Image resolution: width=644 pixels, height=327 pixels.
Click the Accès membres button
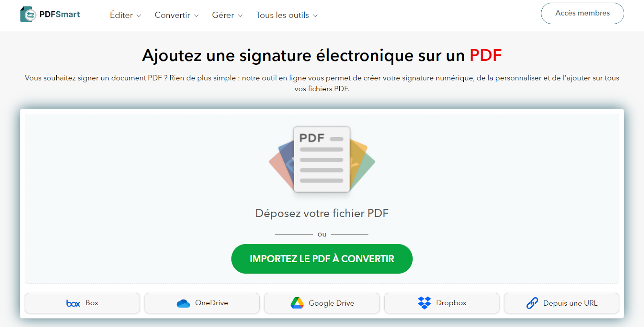coord(582,13)
